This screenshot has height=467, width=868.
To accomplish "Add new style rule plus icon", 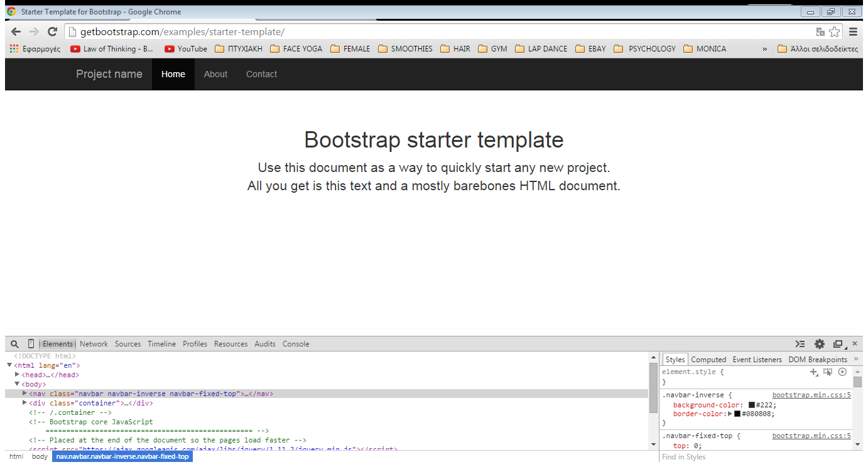I will [814, 372].
